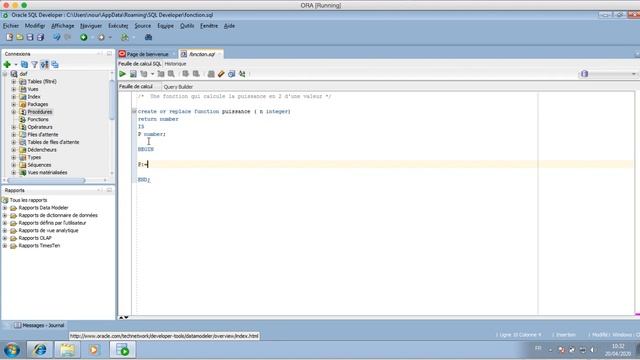Click the Open folder toolbar icon
This screenshot has height=360, width=640.
coord(20,37)
